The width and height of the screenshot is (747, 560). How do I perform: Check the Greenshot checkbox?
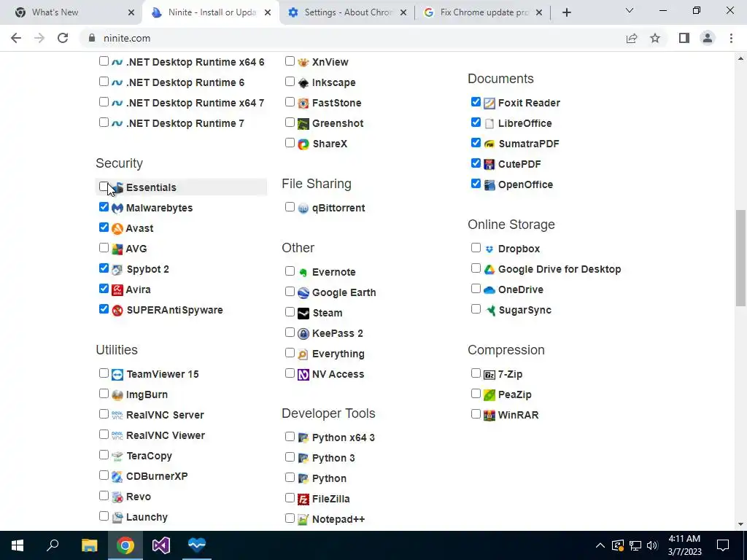coord(290,122)
